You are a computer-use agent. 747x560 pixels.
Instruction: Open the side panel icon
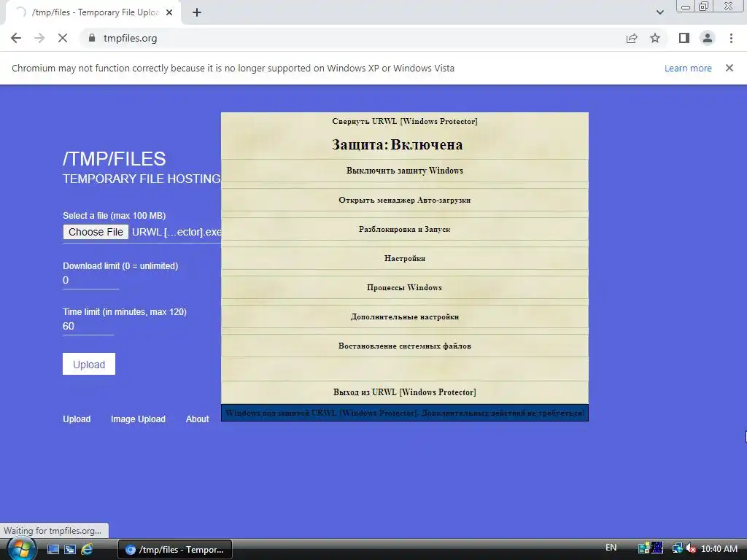(x=684, y=38)
